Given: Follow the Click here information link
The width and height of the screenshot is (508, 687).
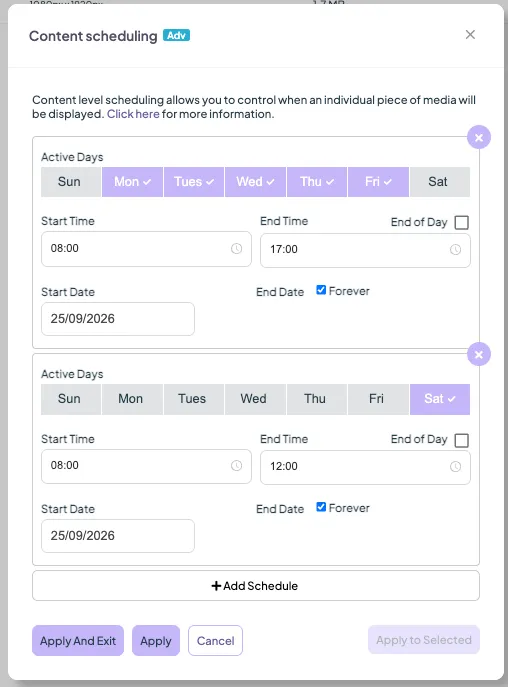Looking at the screenshot, I should 133,114.
